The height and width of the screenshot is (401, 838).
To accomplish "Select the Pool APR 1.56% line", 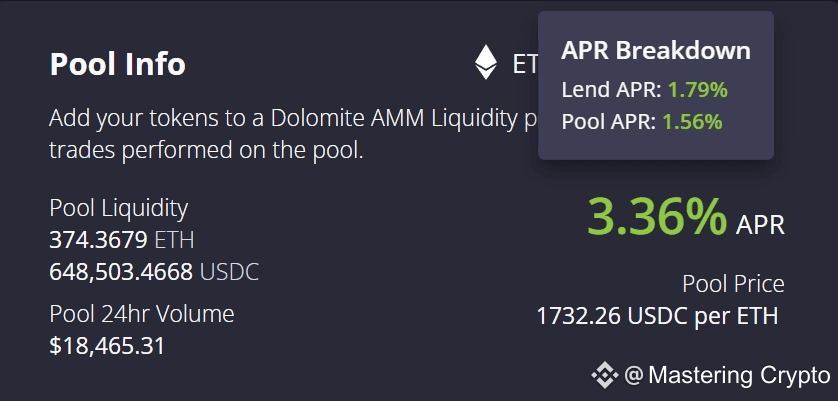I will pos(642,122).
